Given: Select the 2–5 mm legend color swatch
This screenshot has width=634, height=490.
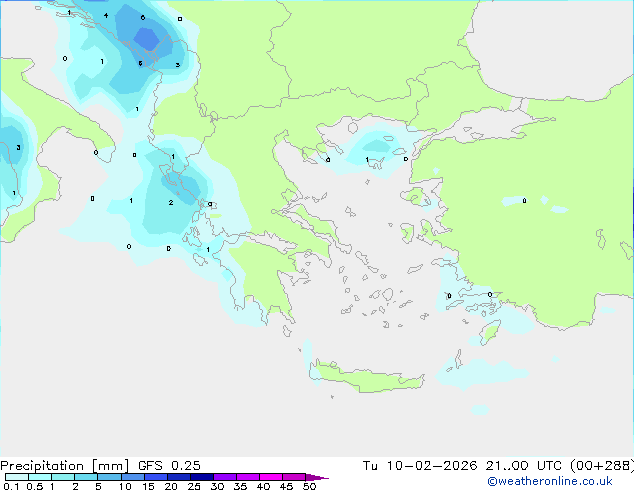Looking at the screenshot, I should point(86,477).
